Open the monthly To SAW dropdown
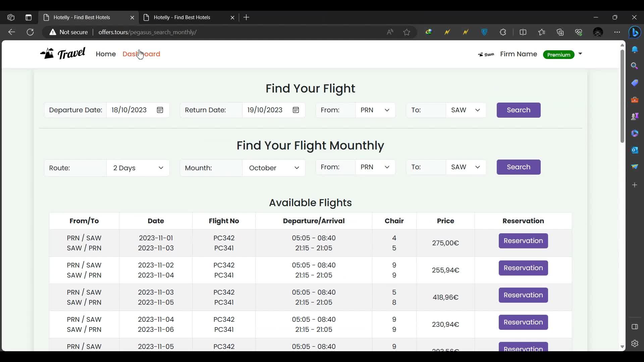The height and width of the screenshot is (362, 644). coord(466,167)
